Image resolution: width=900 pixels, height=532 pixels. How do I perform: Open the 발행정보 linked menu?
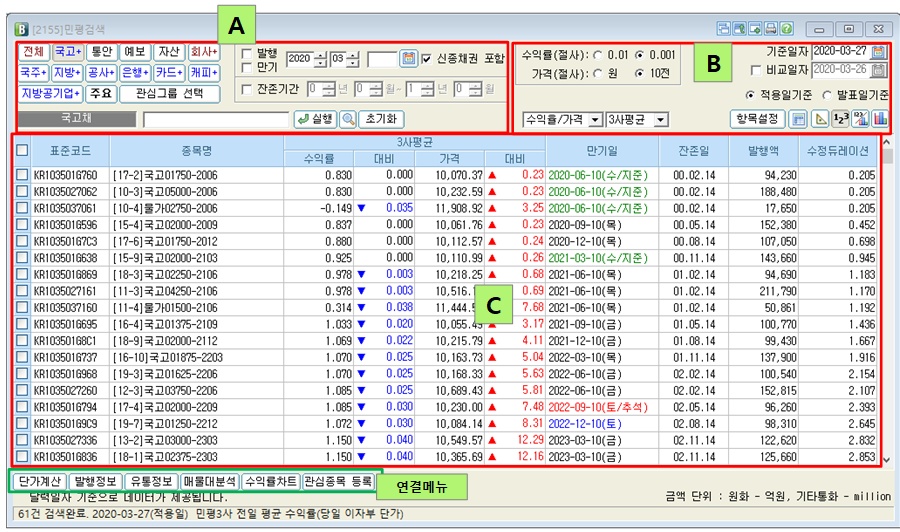pyautogui.click(x=95, y=481)
